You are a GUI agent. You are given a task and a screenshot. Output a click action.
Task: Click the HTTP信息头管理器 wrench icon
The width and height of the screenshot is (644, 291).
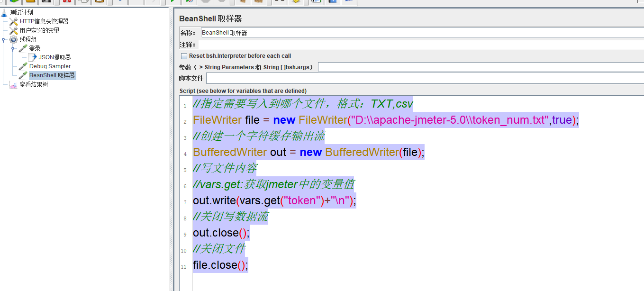14,22
